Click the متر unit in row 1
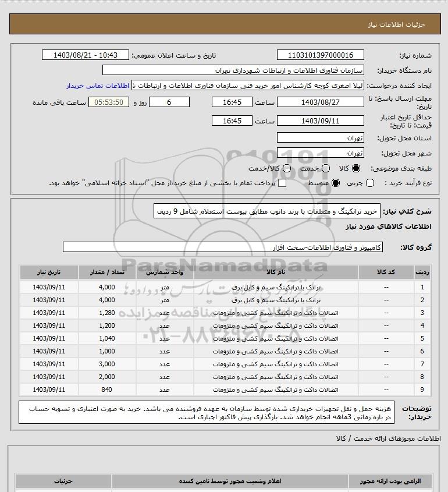 165,288
